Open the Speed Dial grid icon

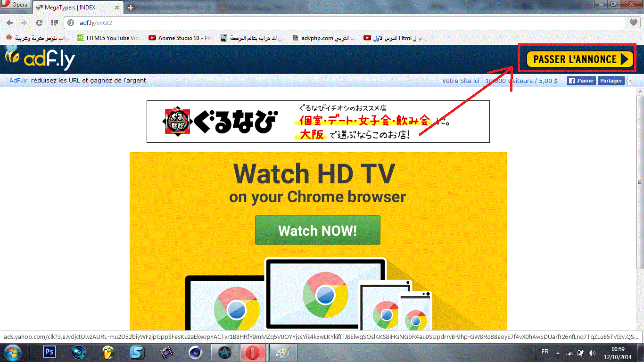click(x=54, y=23)
